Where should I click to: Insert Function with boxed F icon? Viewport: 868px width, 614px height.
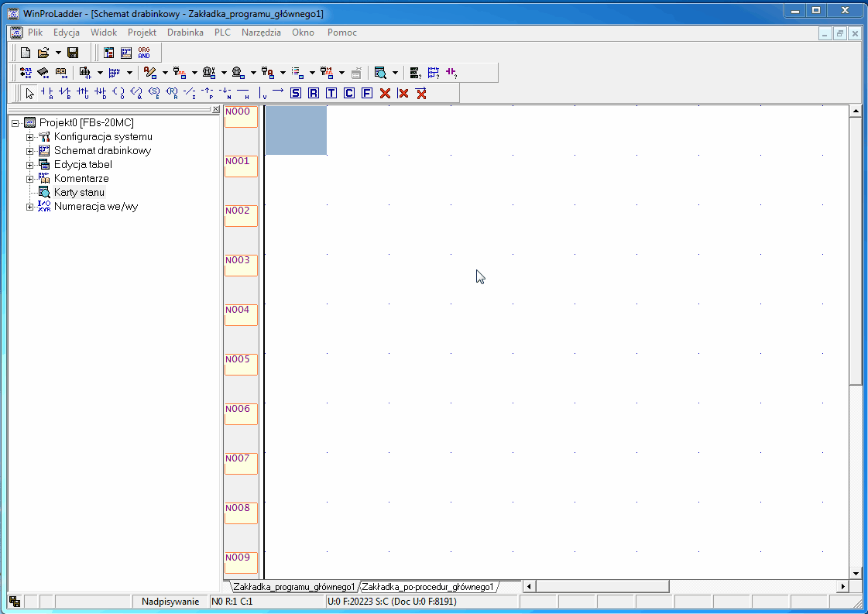366,93
